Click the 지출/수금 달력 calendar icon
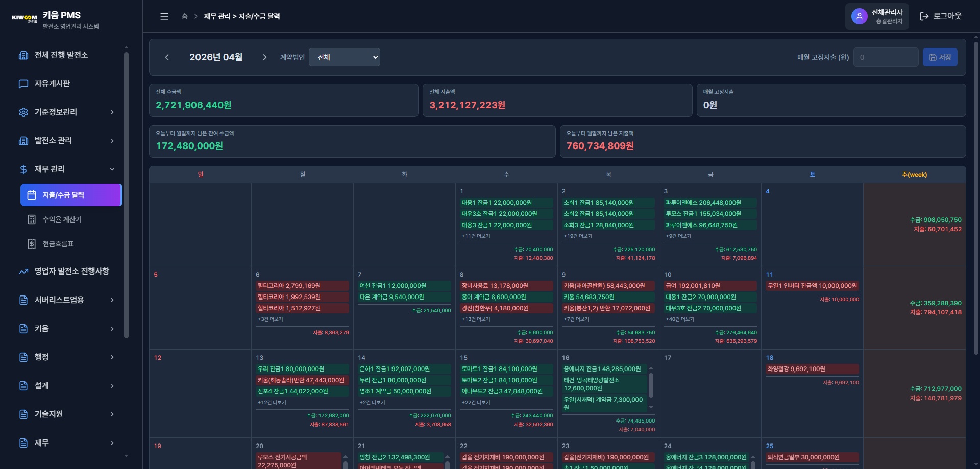The height and width of the screenshot is (469, 980). pos(32,195)
